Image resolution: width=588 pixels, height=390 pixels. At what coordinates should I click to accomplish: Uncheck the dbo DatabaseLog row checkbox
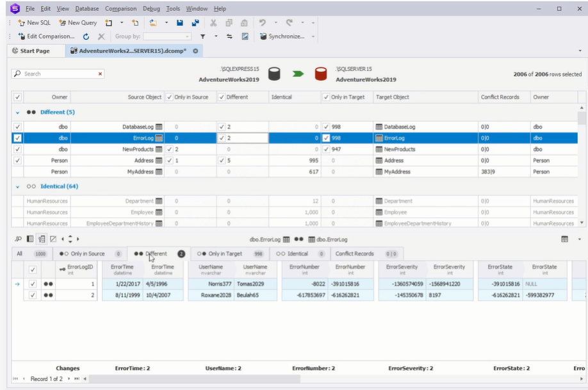[17, 127]
